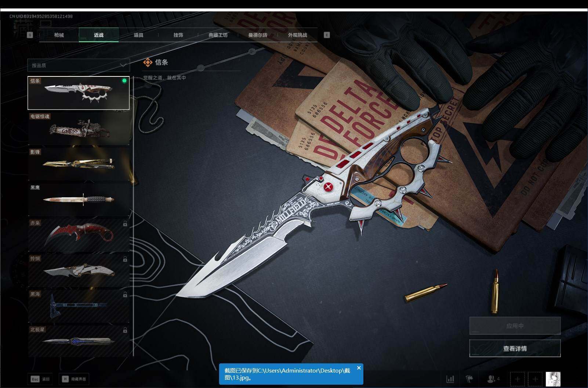Close the screenshot saved notification
Viewport: 588px width, 388px height.
359,368
